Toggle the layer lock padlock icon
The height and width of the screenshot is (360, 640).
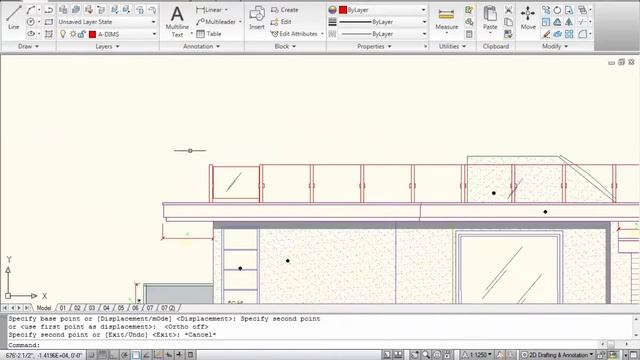click(82, 34)
